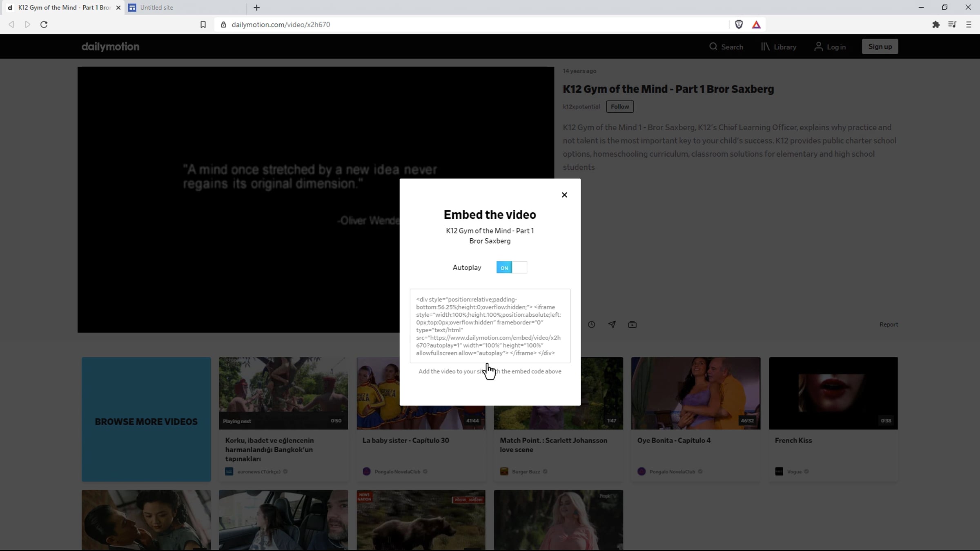Open the French Kiss video thumbnail

pos(833,393)
